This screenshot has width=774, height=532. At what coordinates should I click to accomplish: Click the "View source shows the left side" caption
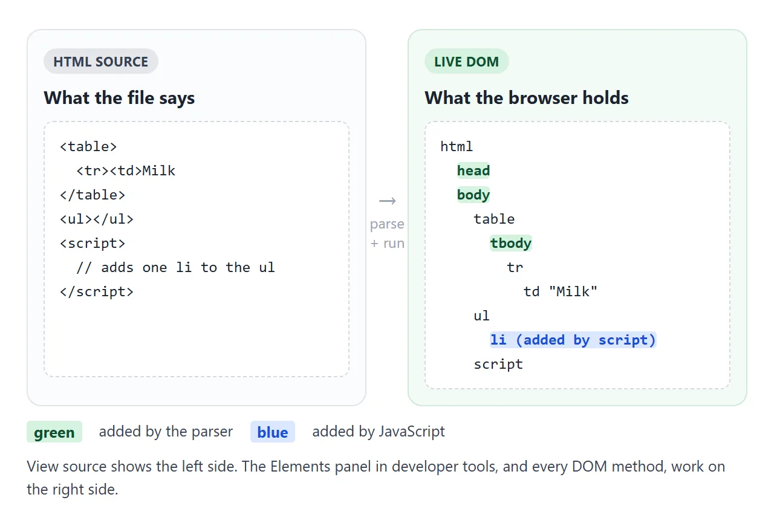tap(376, 478)
